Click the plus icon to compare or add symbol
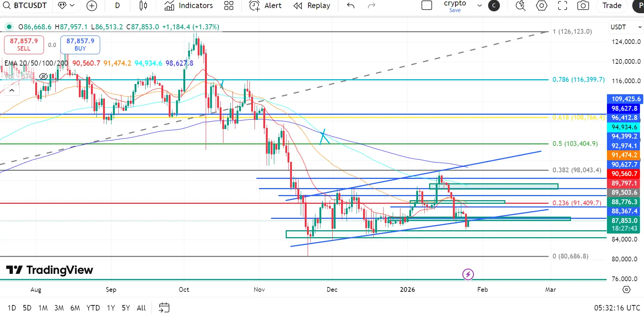 [x=92, y=5]
